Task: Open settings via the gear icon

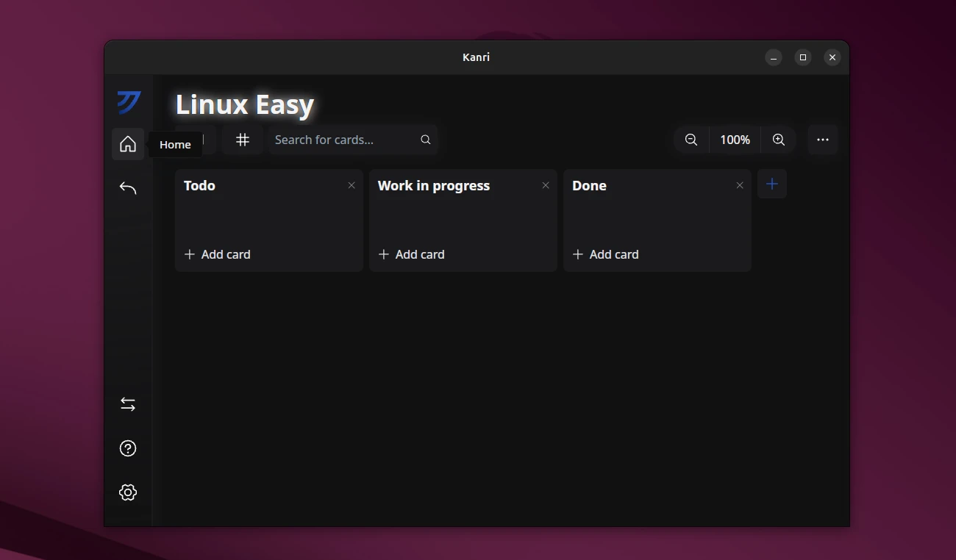Action: (x=128, y=492)
